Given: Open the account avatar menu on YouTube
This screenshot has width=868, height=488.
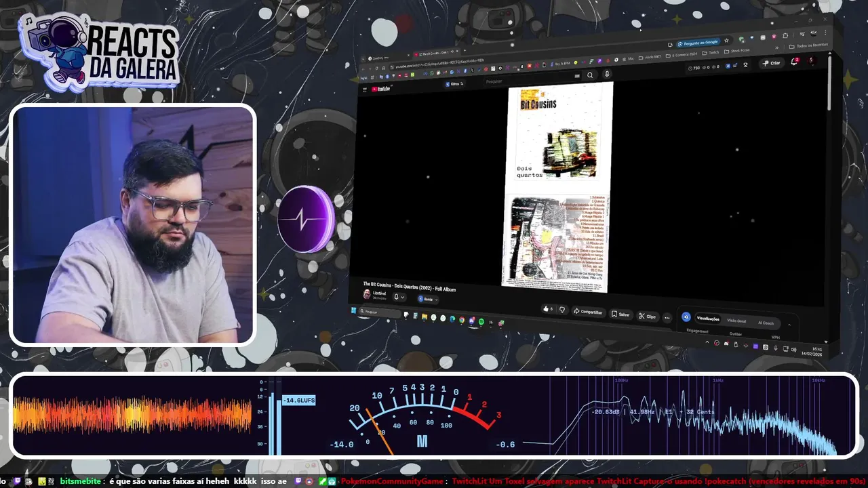Looking at the screenshot, I should [x=812, y=60].
